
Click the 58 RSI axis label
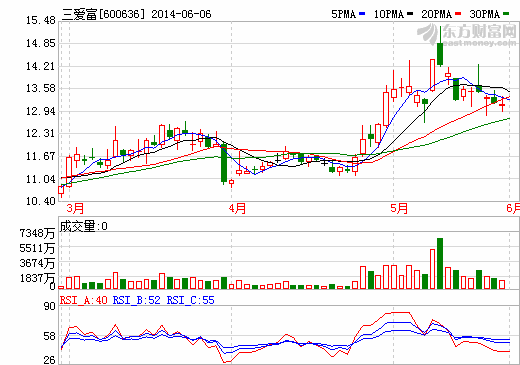[50, 336]
